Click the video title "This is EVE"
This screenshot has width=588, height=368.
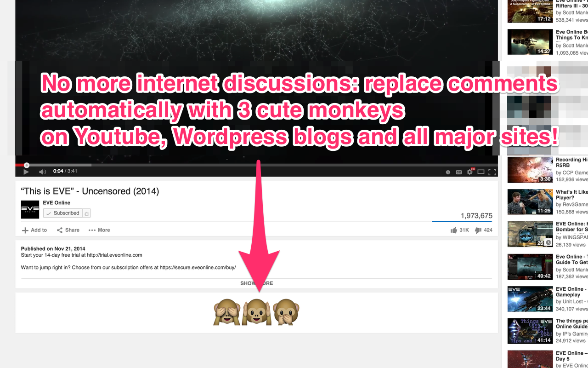coord(90,191)
